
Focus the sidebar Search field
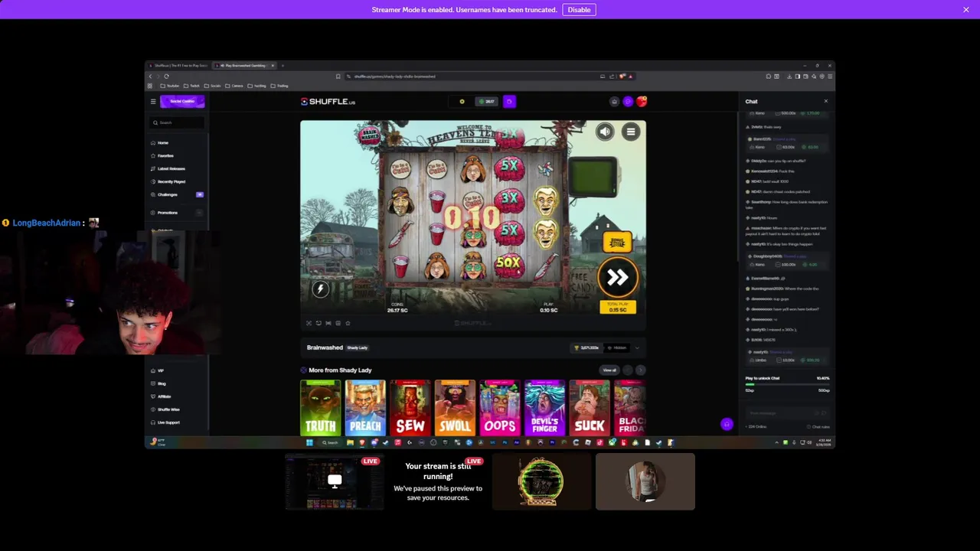point(178,122)
